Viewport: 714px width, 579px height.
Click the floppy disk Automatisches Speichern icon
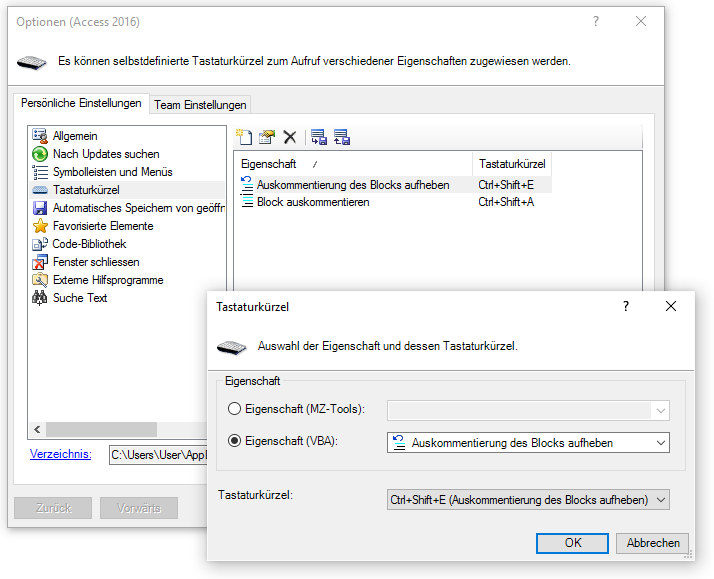pyautogui.click(x=40, y=208)
